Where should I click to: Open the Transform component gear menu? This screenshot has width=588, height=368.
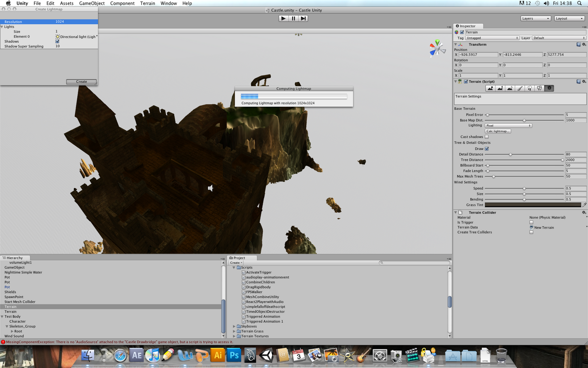pos(584,45)
